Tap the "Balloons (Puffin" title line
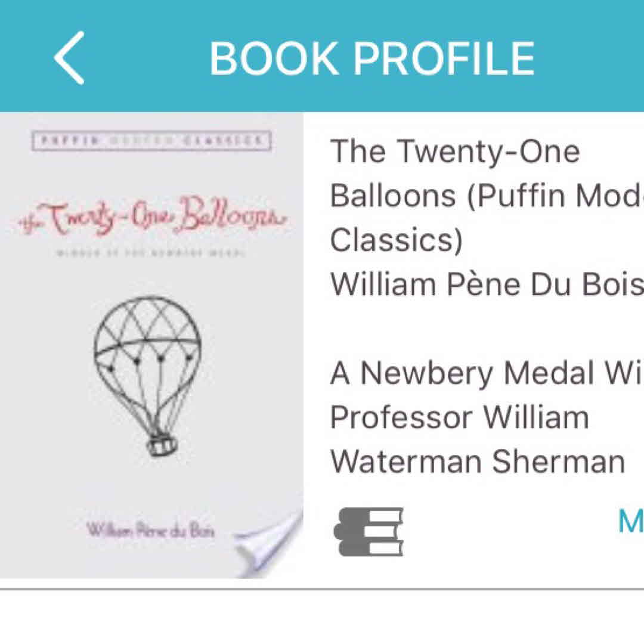The height and width of the screenshot is (644, 644). click(x=486, y=196)
